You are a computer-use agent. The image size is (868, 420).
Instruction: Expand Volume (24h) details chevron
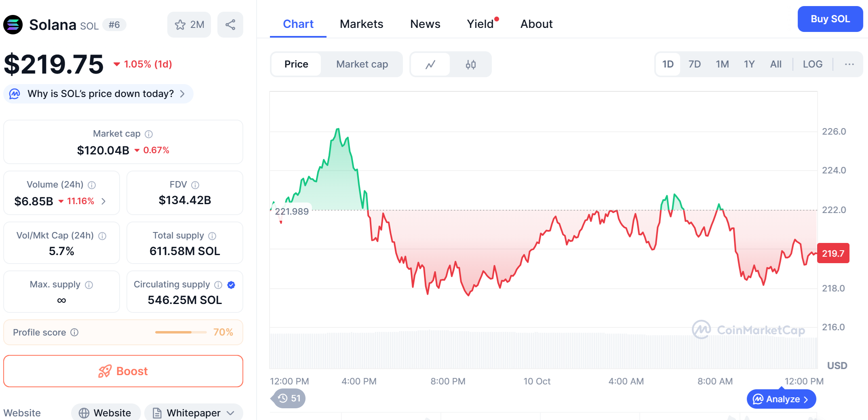click(104, 201)
